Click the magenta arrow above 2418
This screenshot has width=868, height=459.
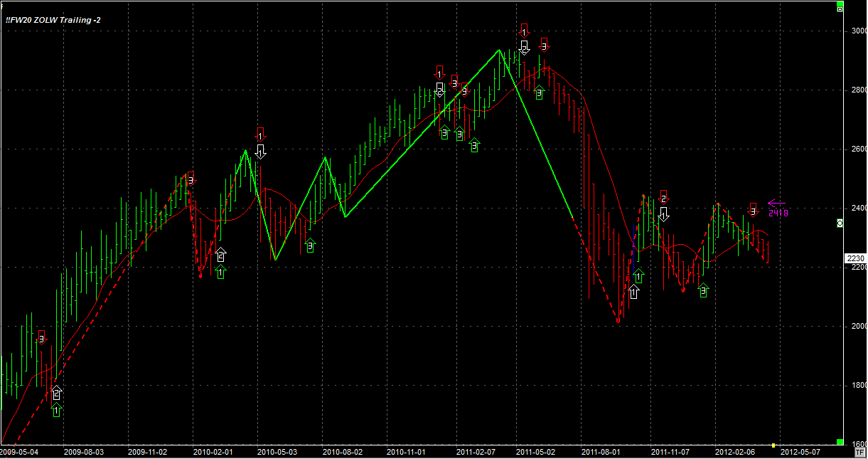click(777, 203)
